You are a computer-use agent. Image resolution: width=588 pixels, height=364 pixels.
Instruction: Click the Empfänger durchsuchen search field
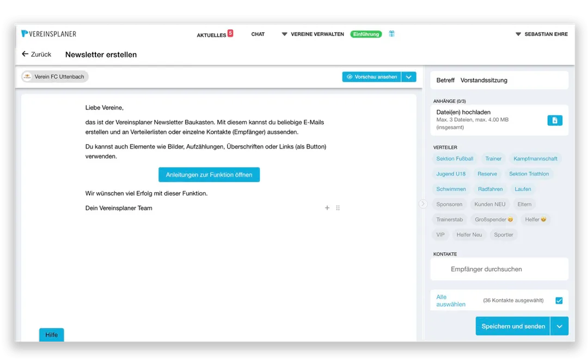tap(499, 269)
